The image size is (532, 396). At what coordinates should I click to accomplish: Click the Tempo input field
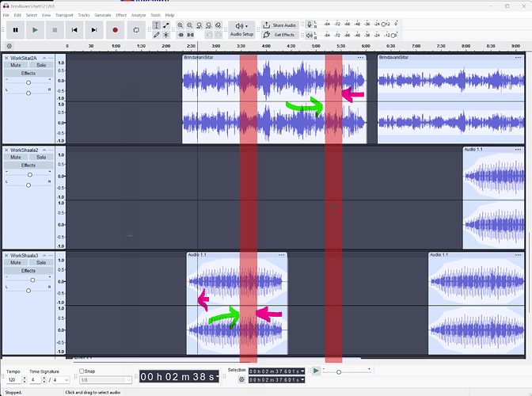14,379
